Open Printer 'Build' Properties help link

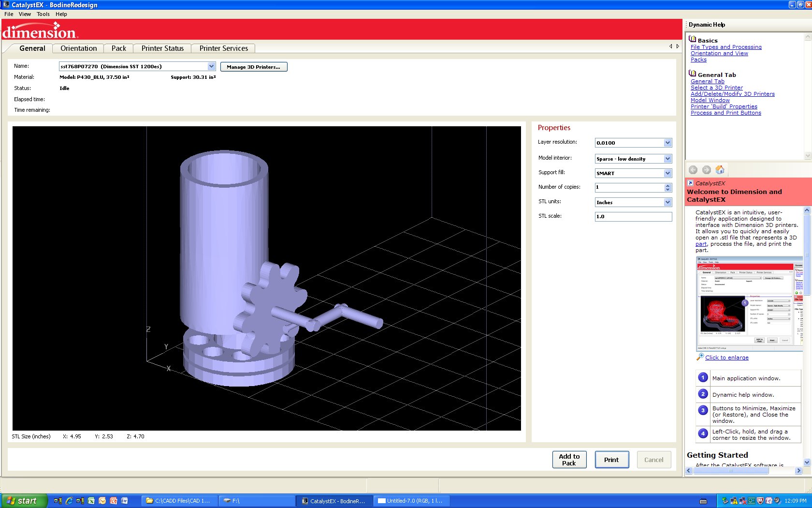[724, 106]
